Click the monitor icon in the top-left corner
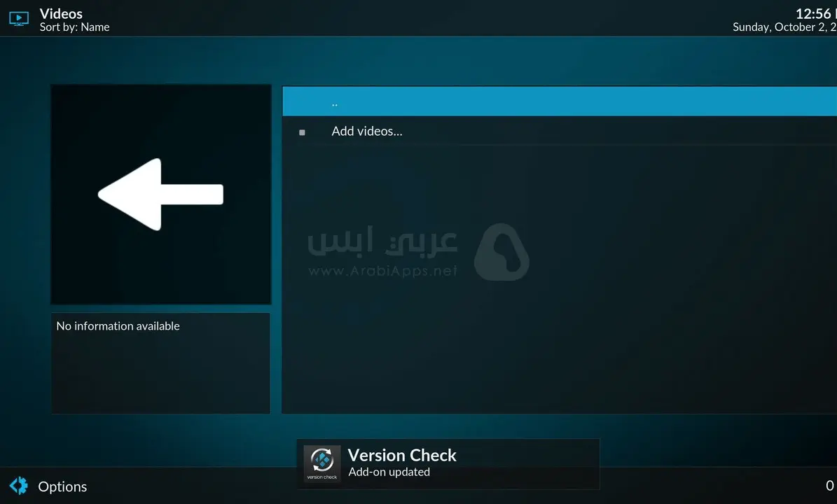 pos(18,19)
